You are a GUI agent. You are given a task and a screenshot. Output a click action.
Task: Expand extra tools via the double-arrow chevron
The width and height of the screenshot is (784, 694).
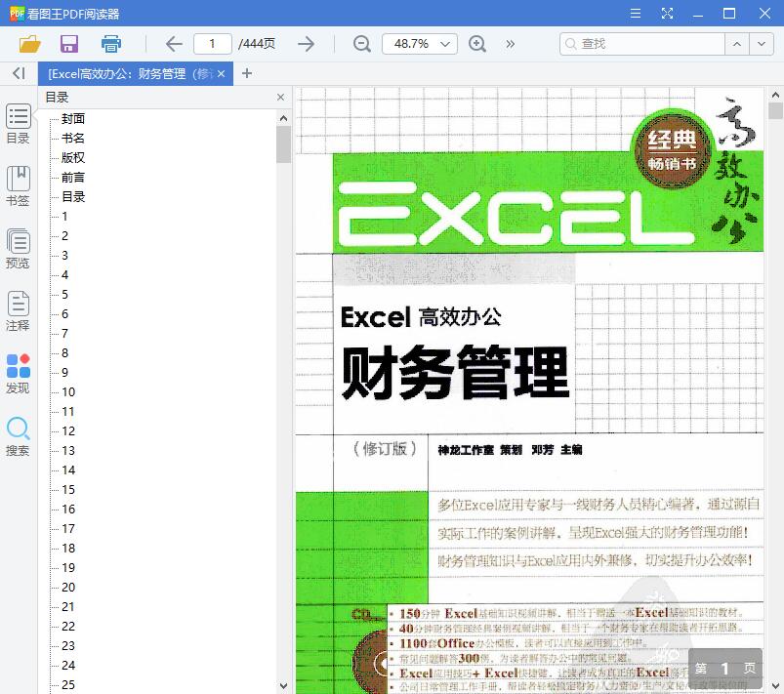[509, 44]
